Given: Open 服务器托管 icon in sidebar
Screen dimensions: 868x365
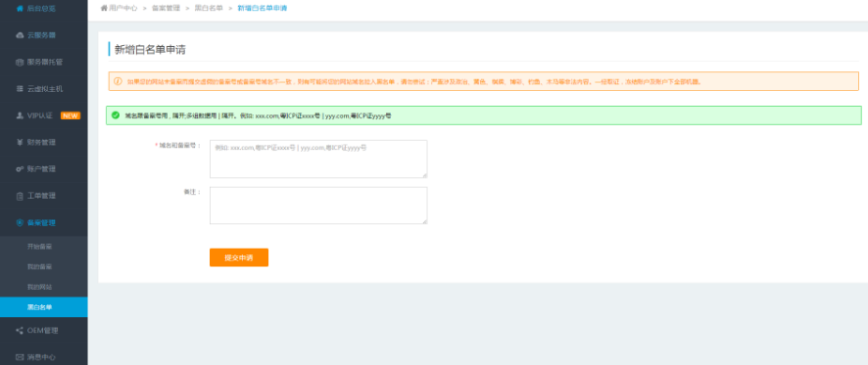Looking at the screenshot, I should coord(20,63).
